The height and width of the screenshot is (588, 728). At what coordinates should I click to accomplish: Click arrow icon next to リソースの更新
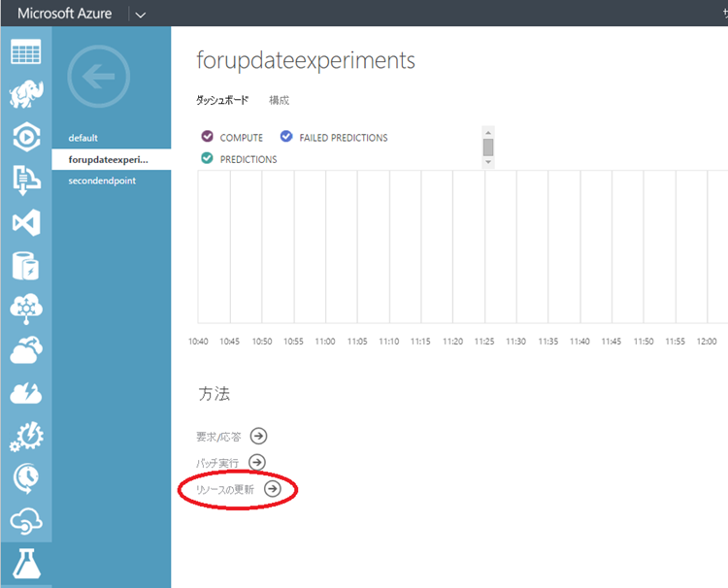pyautogui.click(x=273, y=489)
